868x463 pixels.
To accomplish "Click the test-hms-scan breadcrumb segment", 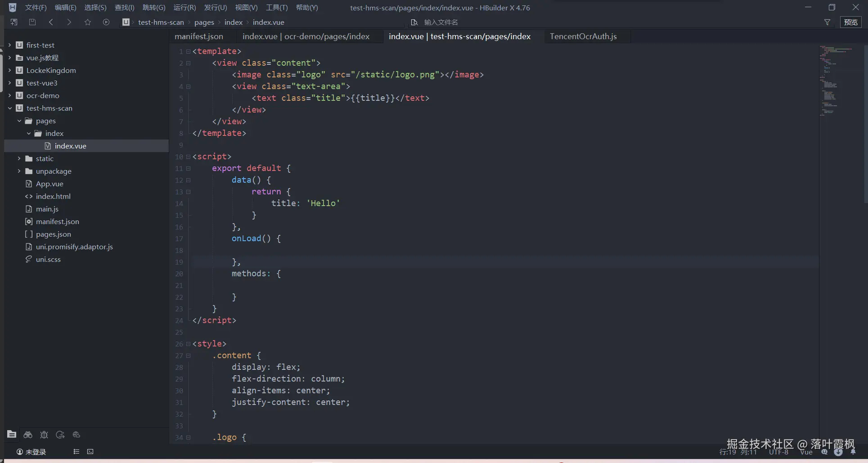I will 161,22.
